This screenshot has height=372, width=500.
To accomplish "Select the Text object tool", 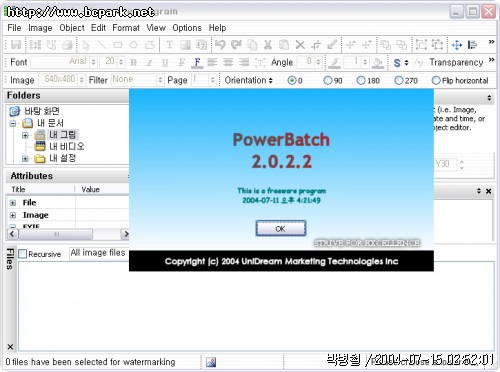I will pos(169,45).
